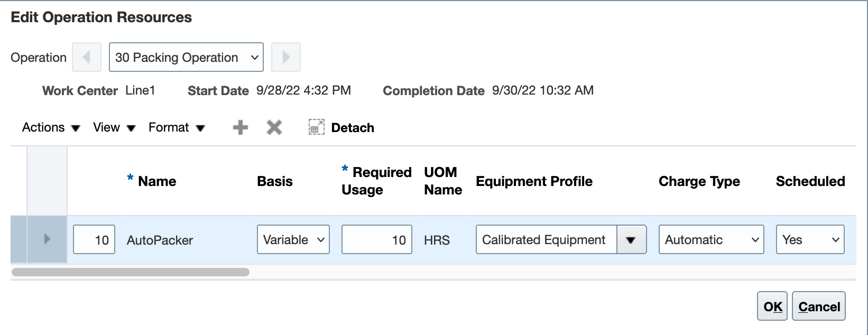Open the View menu
Viewport: 868px width, 335px height.
(x=114, y=128)
